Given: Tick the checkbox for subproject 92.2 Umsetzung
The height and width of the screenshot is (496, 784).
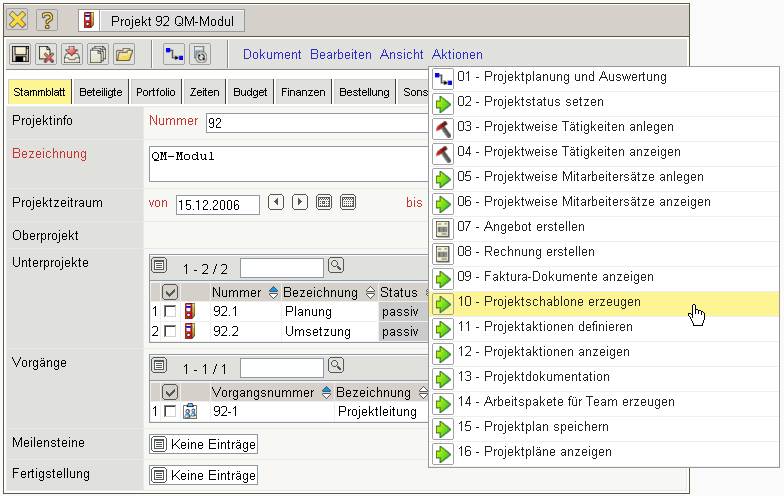Looking at the screenshot, I should coord(170,331).
